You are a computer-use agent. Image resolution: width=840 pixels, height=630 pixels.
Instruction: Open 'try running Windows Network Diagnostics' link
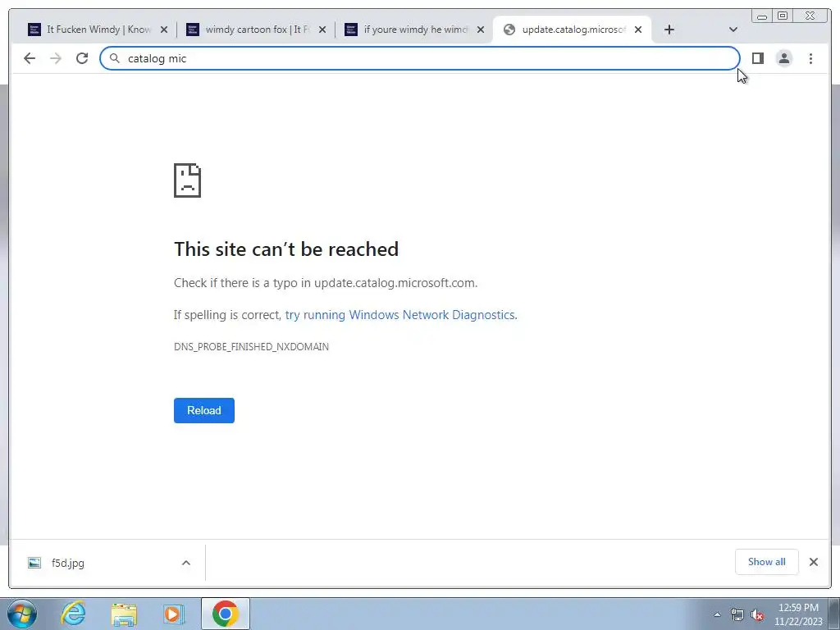400,315
